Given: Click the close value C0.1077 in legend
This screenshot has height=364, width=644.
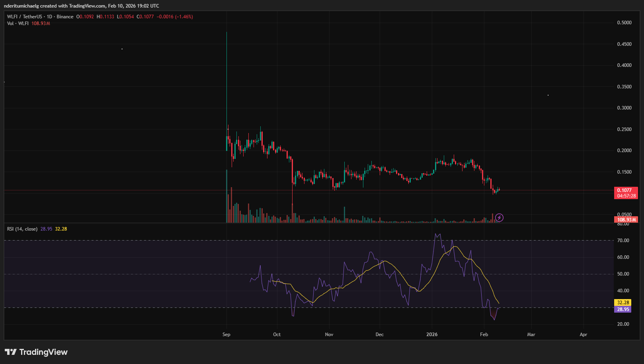Looking at the screenshot, I should click(145, 17).
